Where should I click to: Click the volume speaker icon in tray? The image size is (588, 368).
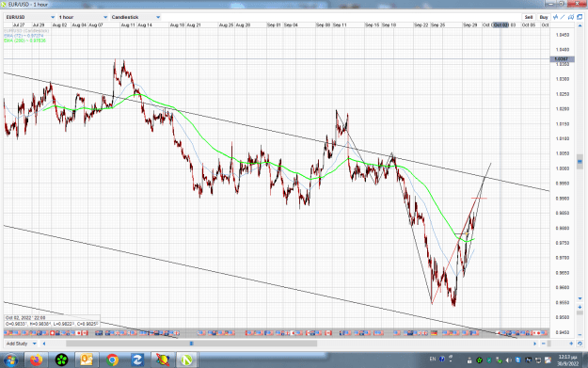tap(509, 360)
